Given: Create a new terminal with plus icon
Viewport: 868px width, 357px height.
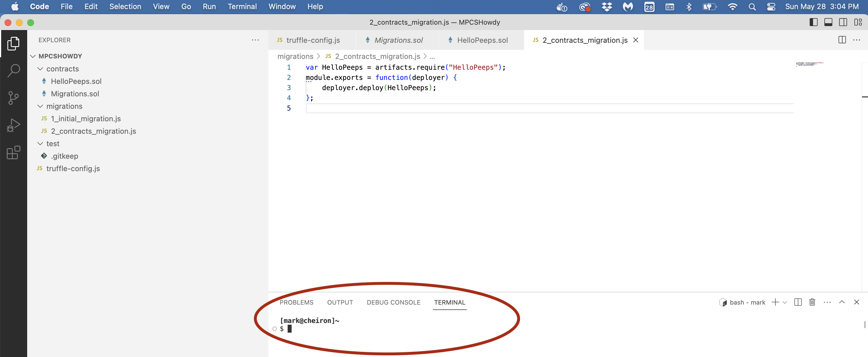Looking at the screenshot, I should 775,302.
